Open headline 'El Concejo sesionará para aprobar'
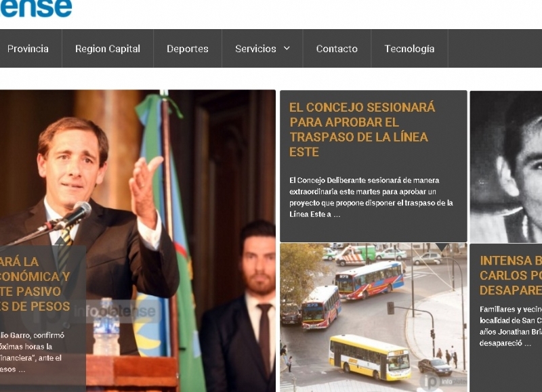Viewport: 542px width, 392px height. pyautogui.click(x=362, y=129)
